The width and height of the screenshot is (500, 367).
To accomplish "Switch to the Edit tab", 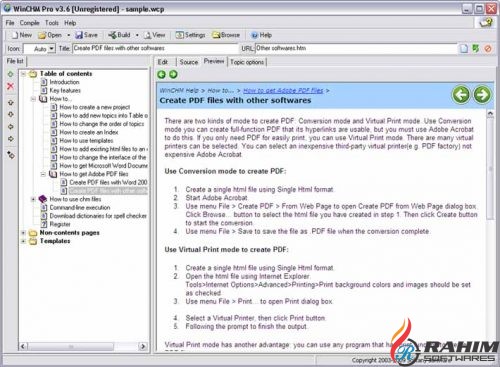I will click(x=163, y=62).
